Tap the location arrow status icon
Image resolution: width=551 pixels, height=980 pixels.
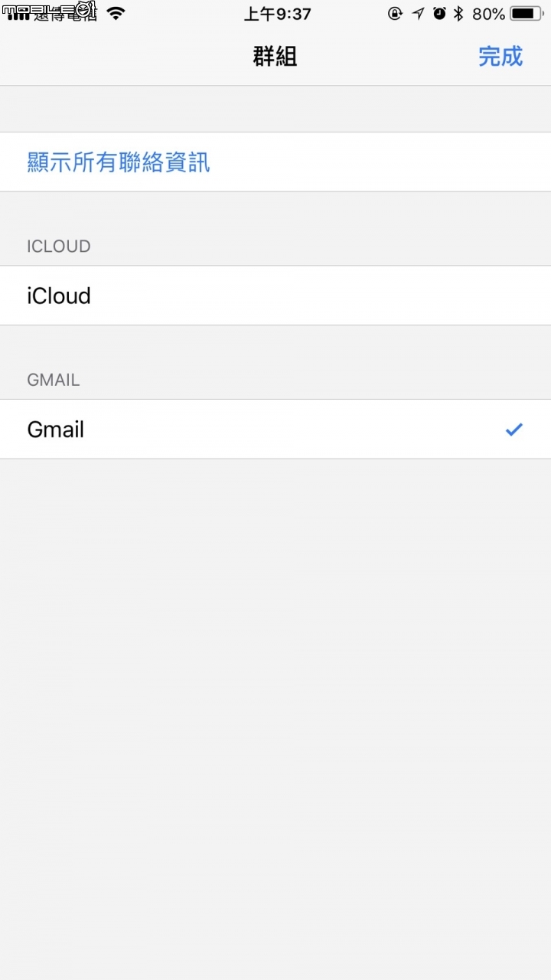(418, 13)
